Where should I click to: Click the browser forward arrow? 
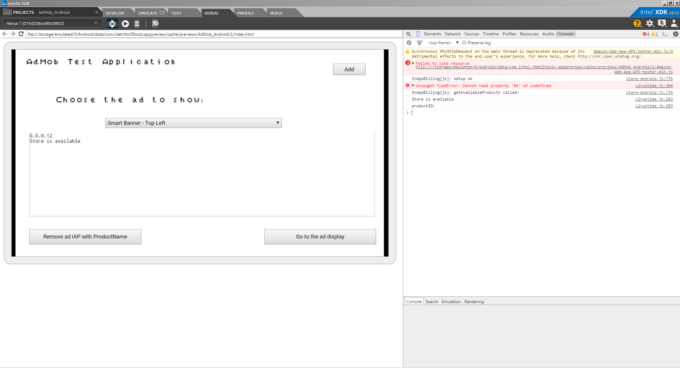click(13, 34)
